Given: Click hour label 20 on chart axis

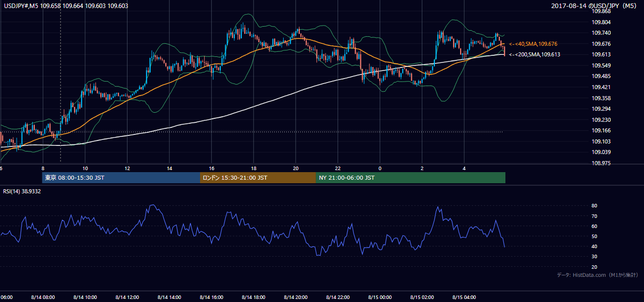Looking at the screenshot, I should point(296,169).
